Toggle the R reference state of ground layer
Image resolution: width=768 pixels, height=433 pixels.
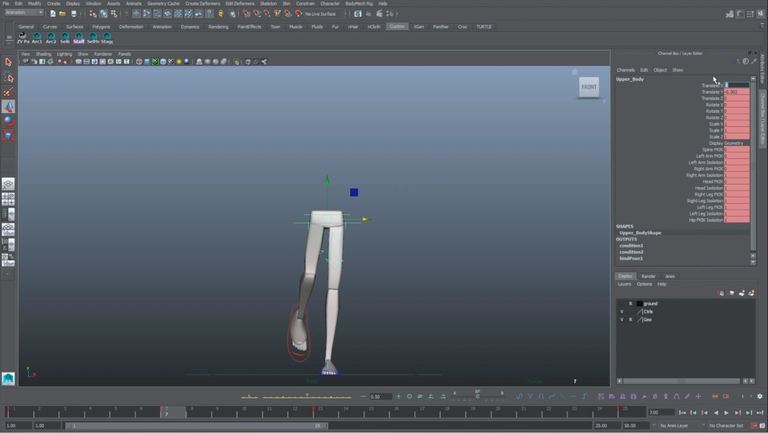pos(630,304)
